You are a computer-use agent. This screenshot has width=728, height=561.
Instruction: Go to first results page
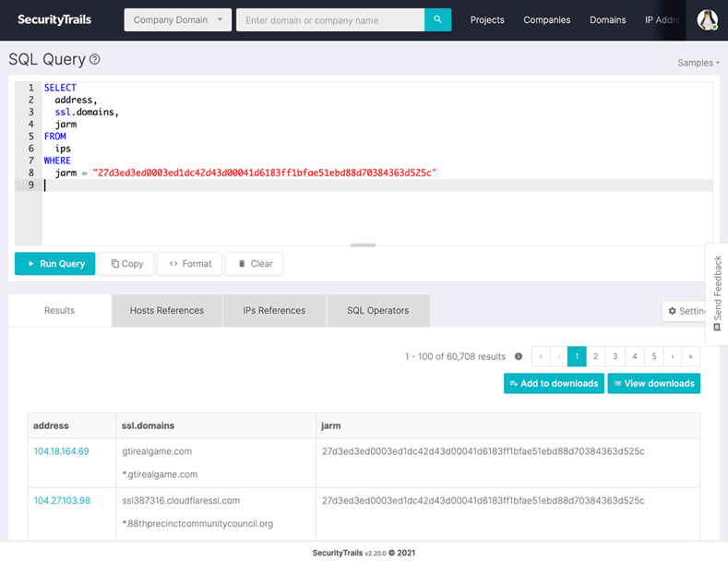pos(541,356)
